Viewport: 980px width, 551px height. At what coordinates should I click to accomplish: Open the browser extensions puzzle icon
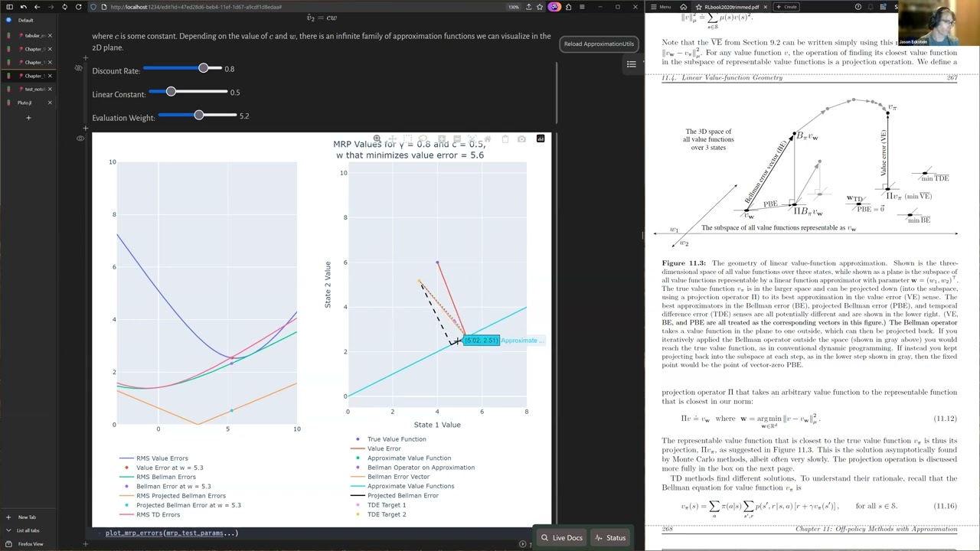click(x=569, y=7)
